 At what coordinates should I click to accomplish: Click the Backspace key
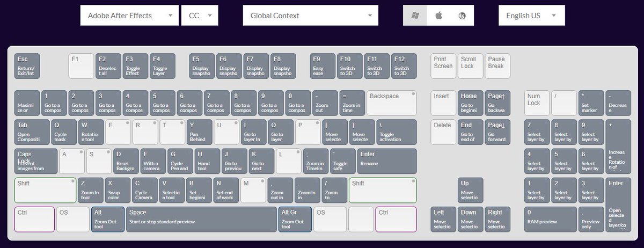(x=391, y=103)
